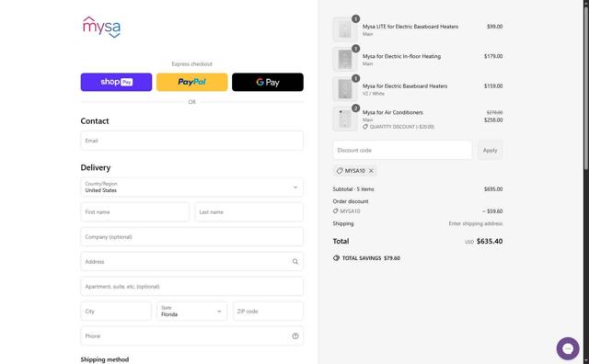Click the address search magnifier icon
This screenshot has width=589, height=364.
coord(295,262)
